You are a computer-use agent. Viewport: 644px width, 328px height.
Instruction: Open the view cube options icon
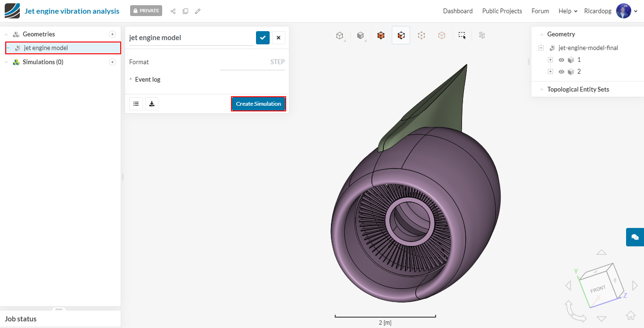pos(339,35)
